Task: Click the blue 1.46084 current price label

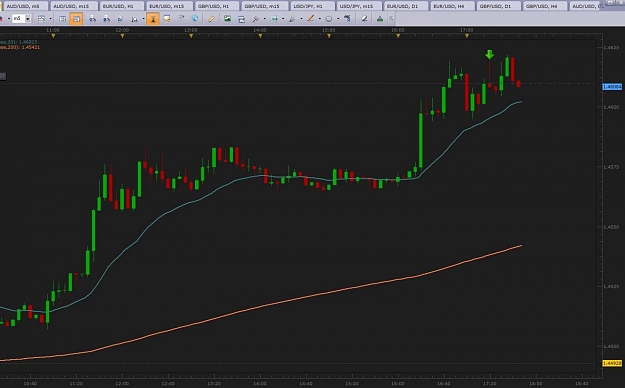Action: 612,87
